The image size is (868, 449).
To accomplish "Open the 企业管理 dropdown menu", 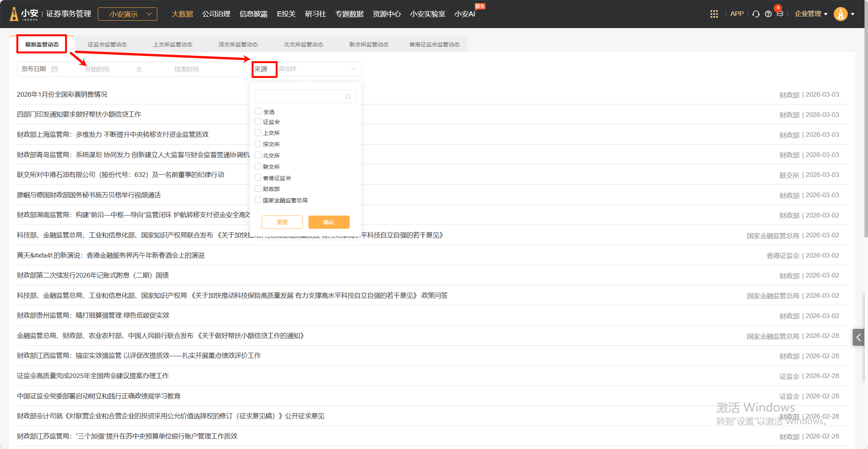I will click(x=811, y=14).
